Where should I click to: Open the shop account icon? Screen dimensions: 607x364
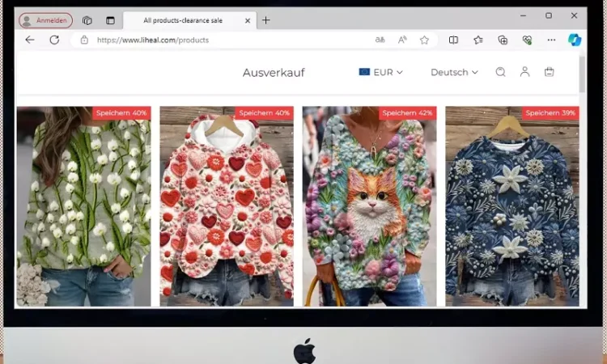pos(524,72)
